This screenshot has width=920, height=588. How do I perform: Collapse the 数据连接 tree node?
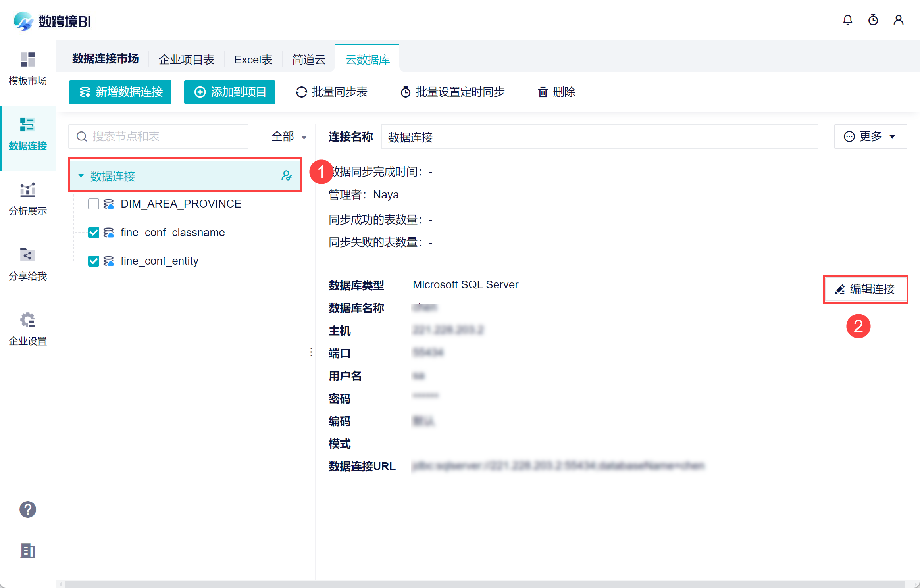[x=81, y=175]
